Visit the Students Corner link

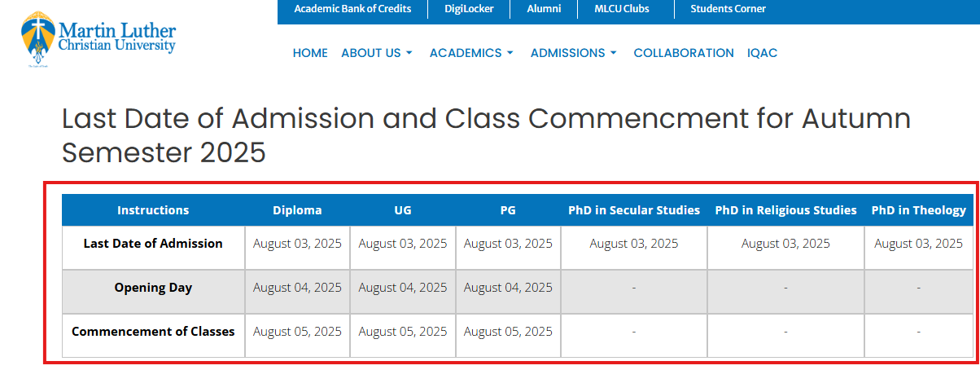tap(728, 9)
